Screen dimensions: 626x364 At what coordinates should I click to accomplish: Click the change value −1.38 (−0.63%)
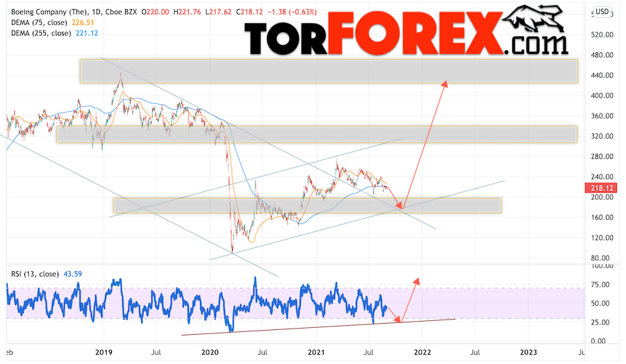[292, 12]
